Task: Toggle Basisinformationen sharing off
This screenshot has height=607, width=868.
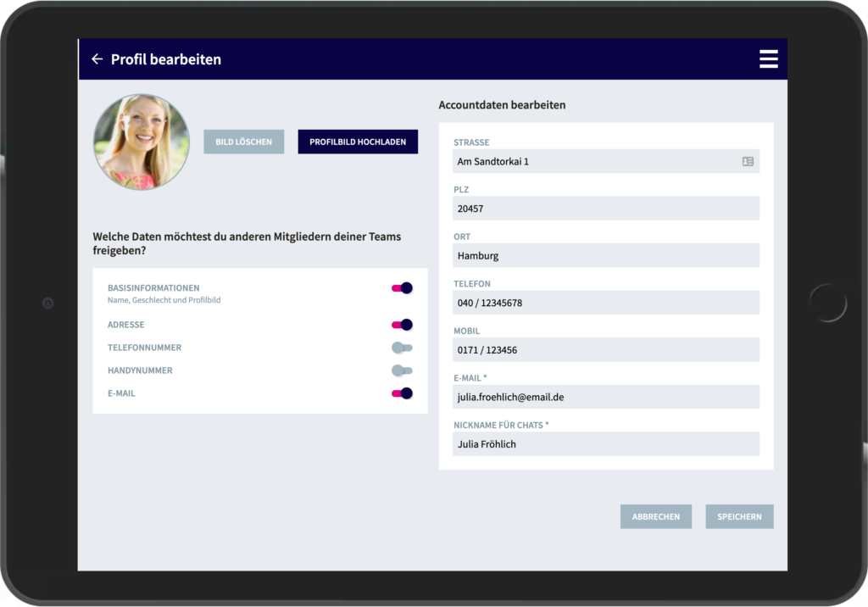Action: [402, 288]
